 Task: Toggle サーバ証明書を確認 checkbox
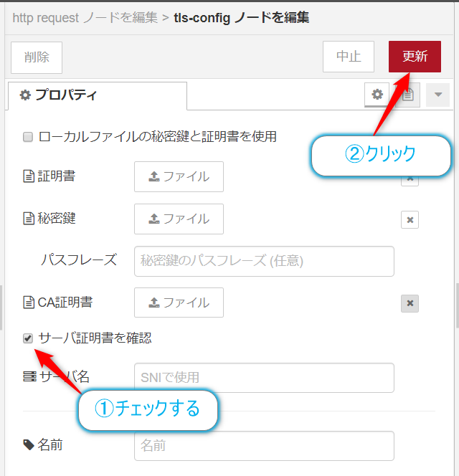click(x=28, y=338)
